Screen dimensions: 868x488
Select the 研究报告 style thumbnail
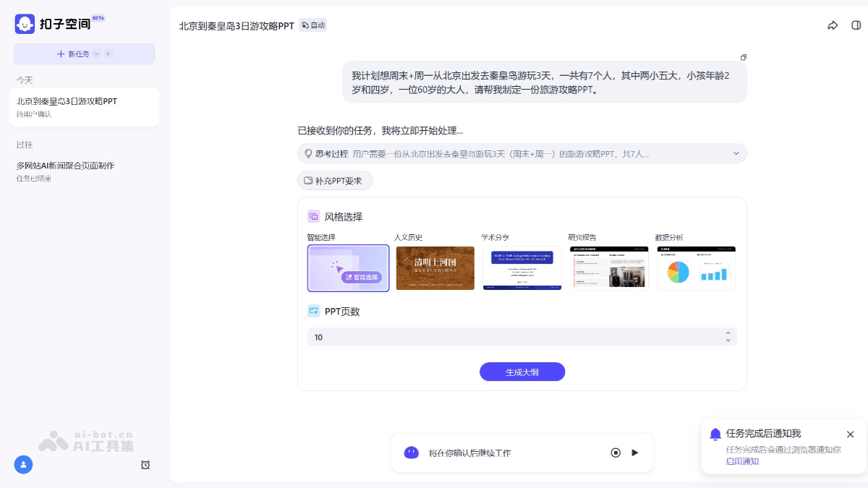pyautogui.click(x=609, y=267)
